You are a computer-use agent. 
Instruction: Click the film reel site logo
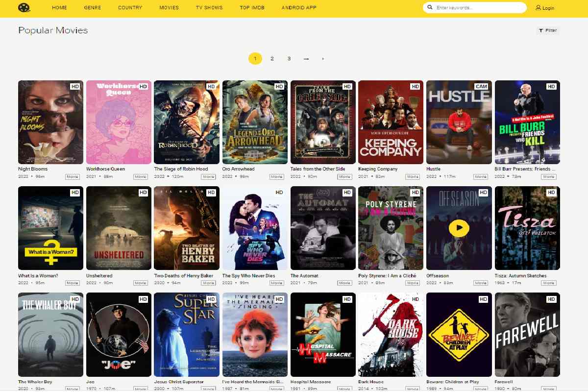[x=24, y=8]
